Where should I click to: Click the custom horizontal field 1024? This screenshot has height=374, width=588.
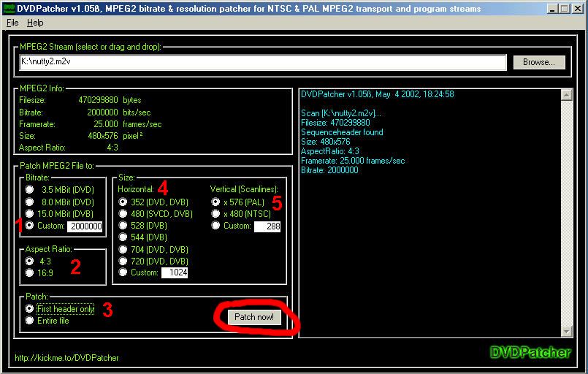pos(175,272)
